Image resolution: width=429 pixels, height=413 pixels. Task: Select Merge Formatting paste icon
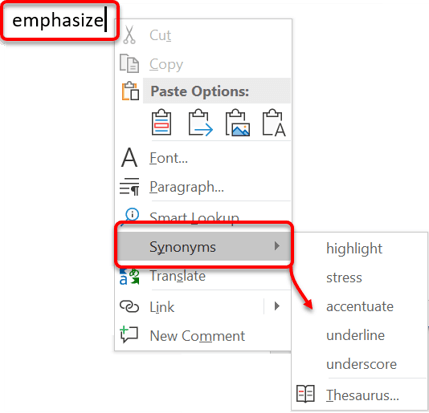pos(200,122)
